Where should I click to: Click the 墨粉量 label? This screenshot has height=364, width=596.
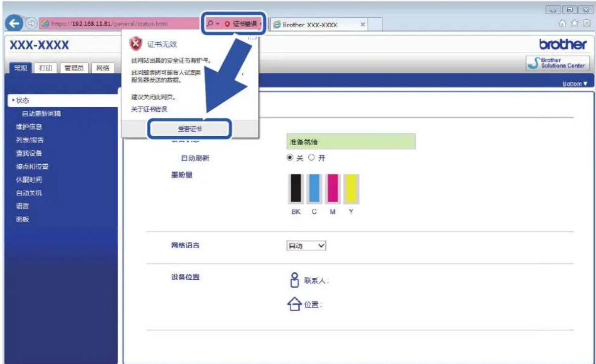182,175
